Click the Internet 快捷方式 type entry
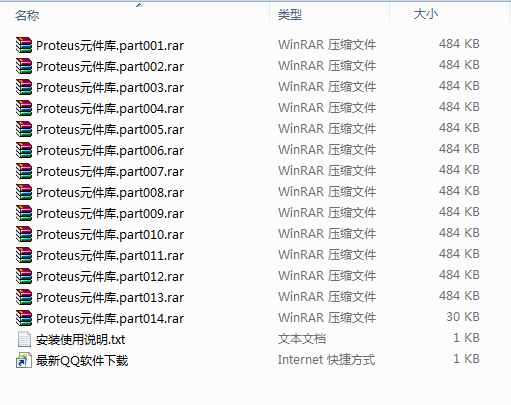 tap(326, 360)
